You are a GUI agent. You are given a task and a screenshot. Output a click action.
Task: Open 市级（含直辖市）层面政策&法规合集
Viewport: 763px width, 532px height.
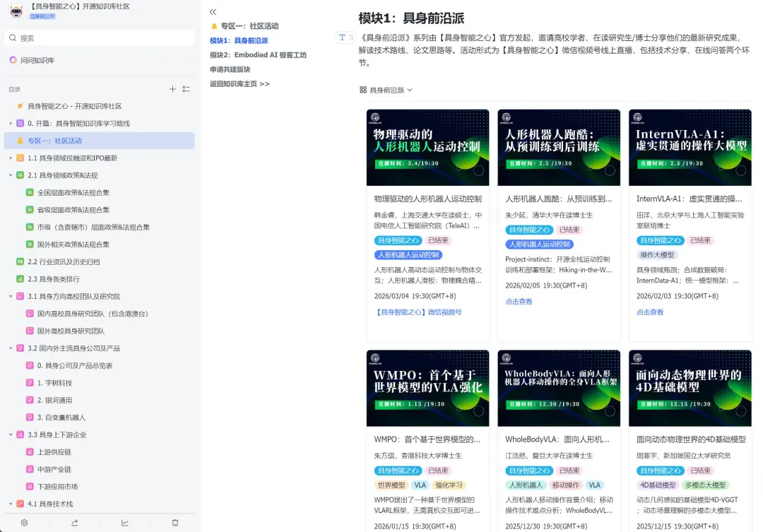click(x=93, y=227)
